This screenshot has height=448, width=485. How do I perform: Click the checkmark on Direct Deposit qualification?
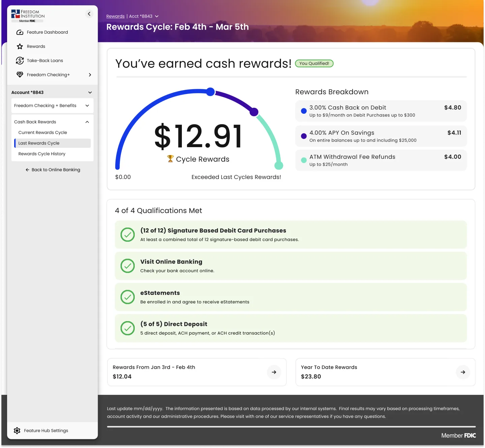(127, 328)
